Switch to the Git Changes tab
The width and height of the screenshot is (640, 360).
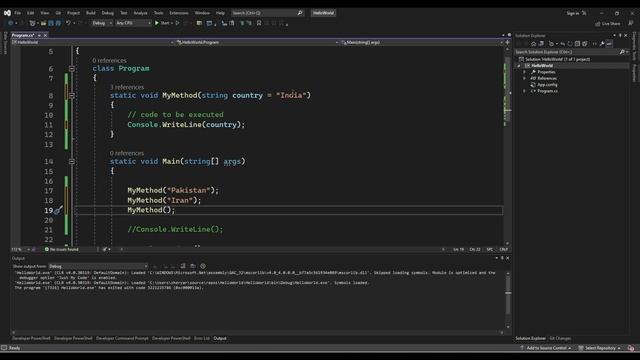[560, 338]
